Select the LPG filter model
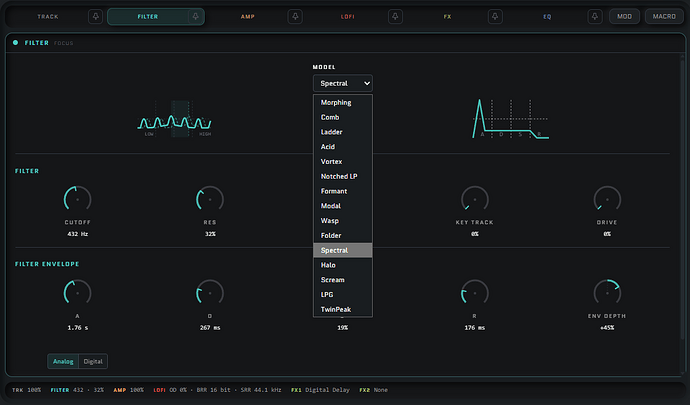This screenshot has height=405, width=690. [343, 295]
